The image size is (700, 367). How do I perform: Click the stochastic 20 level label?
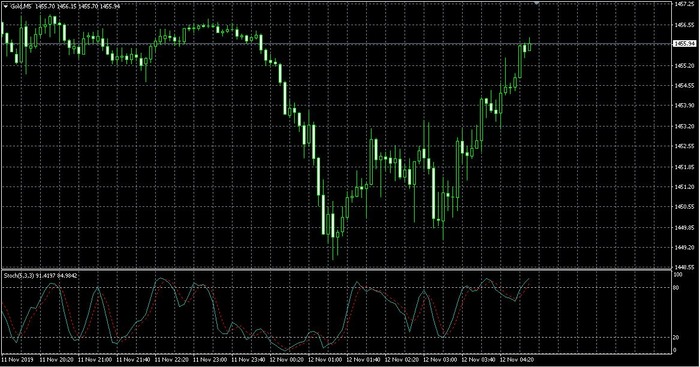[676, 338]
